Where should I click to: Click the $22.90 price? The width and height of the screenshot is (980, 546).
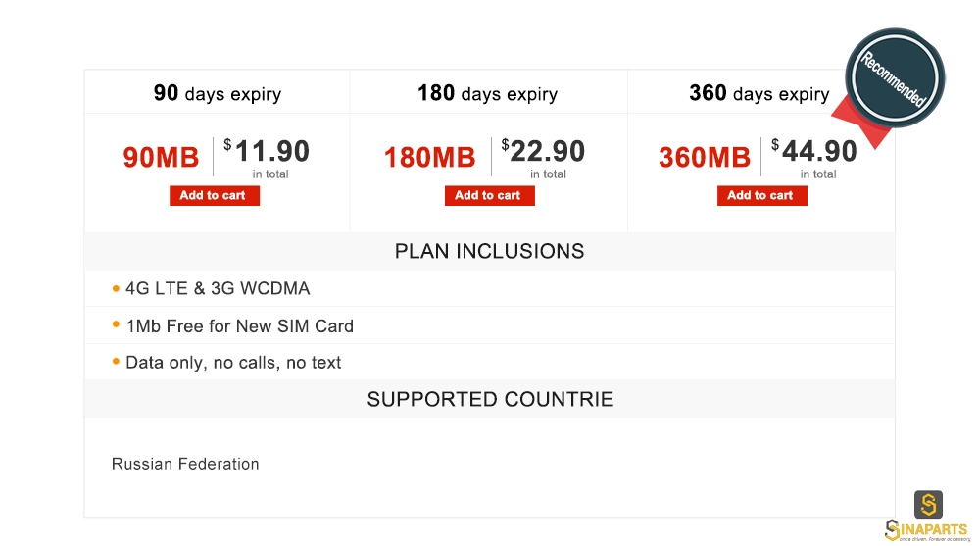(x=543, y=151)
